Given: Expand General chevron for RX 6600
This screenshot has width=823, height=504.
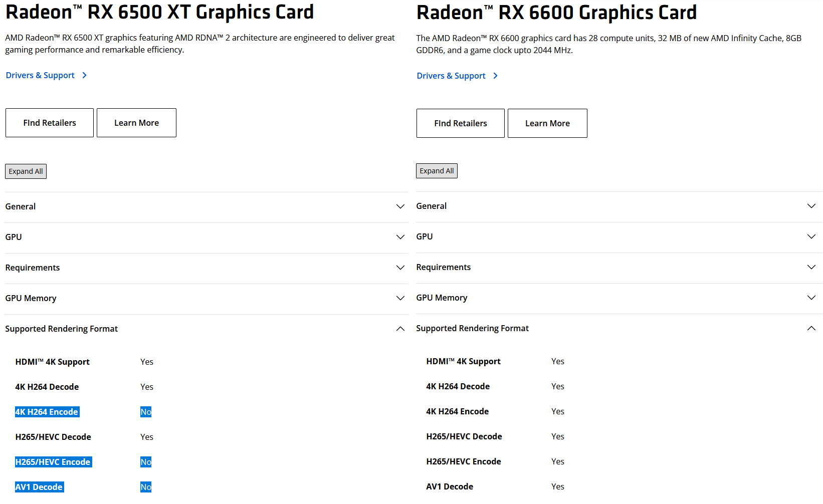Looking at the screenshot, I should [811, 206].
